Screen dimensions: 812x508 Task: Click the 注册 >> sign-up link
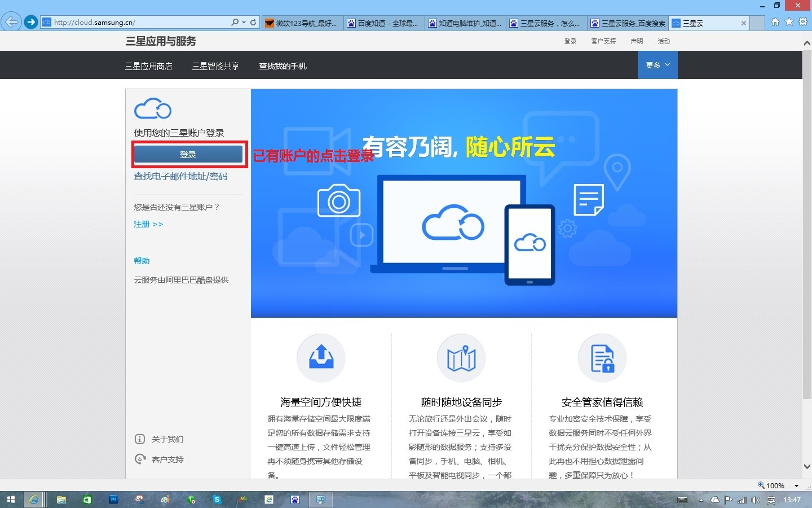[x=148, y=224]
